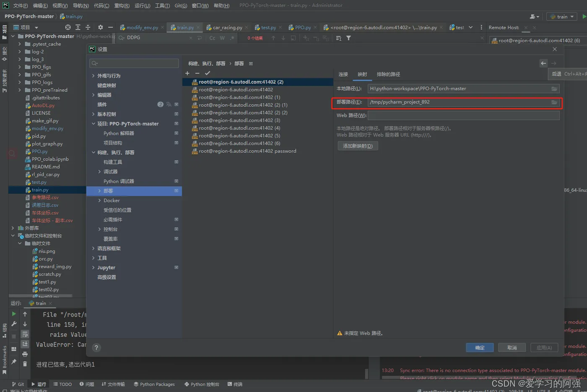Viewport: 587px width, 392px height.
Task: Switch to PPO.py editor tab
Action: pos(303,27)
